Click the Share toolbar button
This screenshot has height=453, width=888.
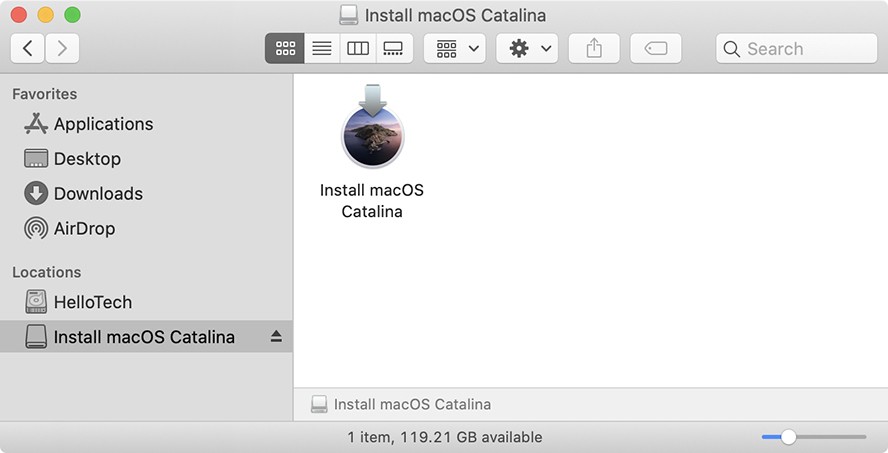594,48
